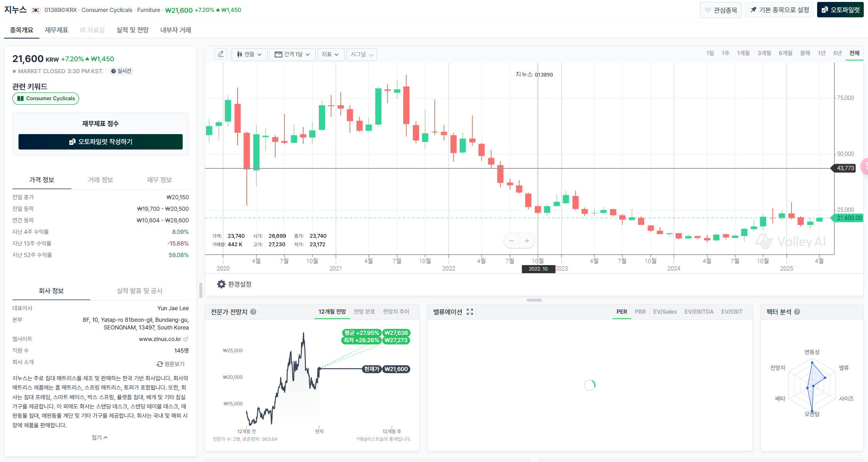868x462 pixels.
Task: Click the help icon beside 팩터 분석
Action: point(797,312)
